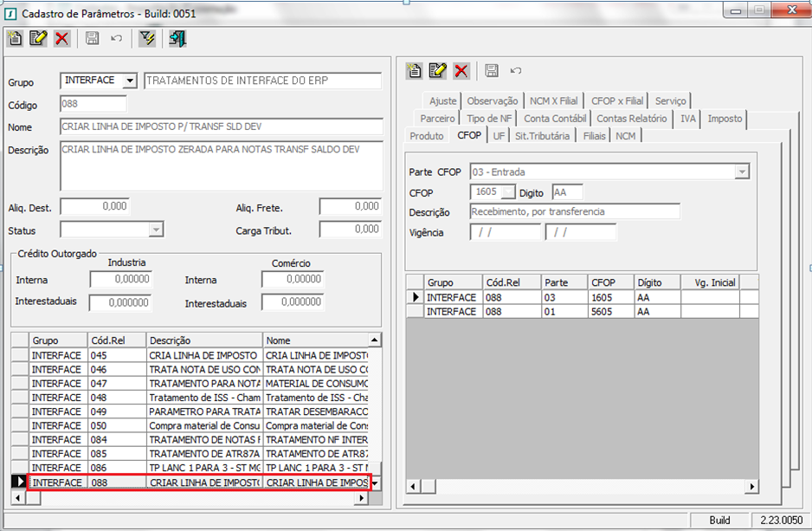This screenshot has width=812, height=531.
Task: Click the new record icon in right panel
Action: coord(415,71)
